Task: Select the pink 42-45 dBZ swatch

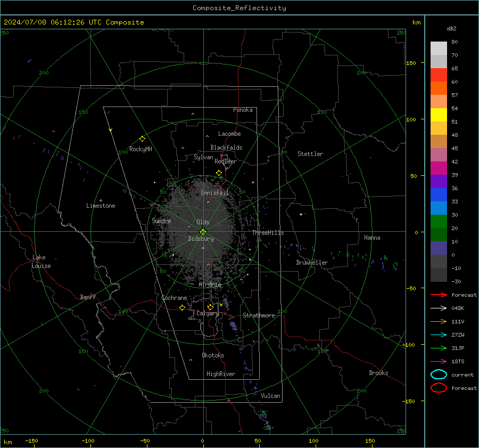Action: [439, 154]
